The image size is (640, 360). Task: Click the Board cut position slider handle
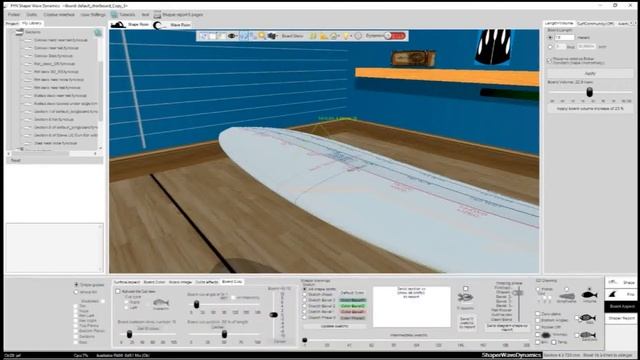(x=224, y=334)
